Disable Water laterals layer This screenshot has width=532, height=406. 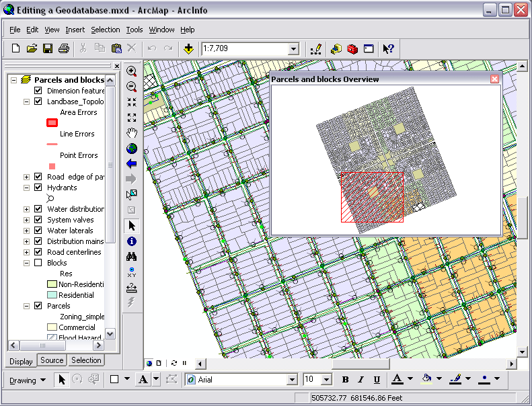click(x=38, y=231)
